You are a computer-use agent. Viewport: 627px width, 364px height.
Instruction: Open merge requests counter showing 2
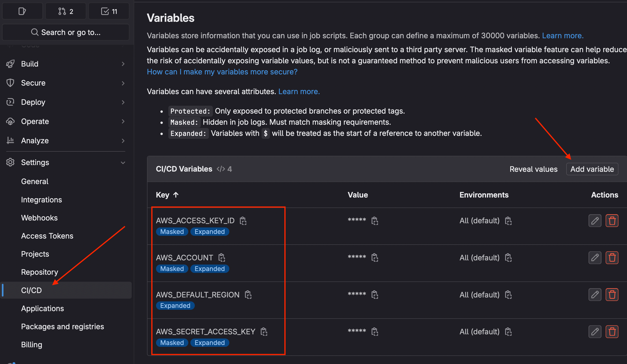(x=66, y=11)
